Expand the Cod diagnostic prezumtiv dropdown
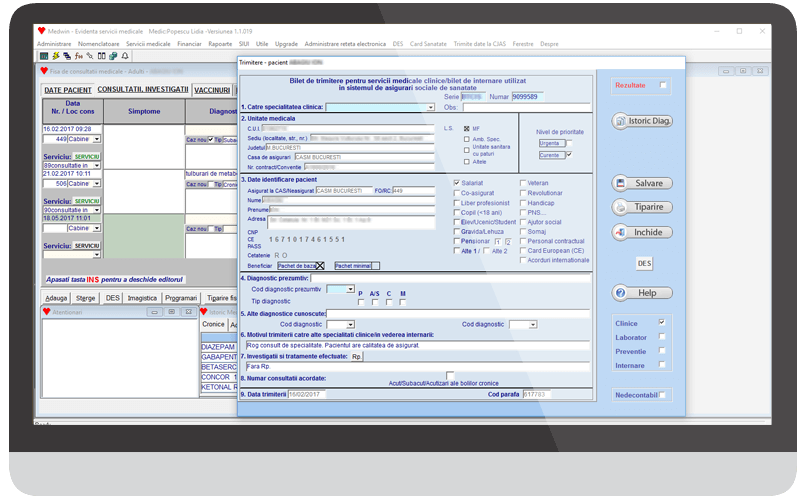Image resolution: width=806 pixels, height=500 pixels. pos(351,289)
